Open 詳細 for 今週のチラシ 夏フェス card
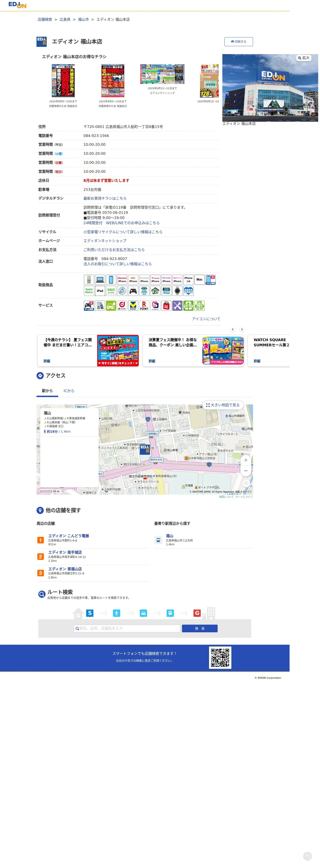This screenshot has height=868, width=320. (x=47, y=361)
